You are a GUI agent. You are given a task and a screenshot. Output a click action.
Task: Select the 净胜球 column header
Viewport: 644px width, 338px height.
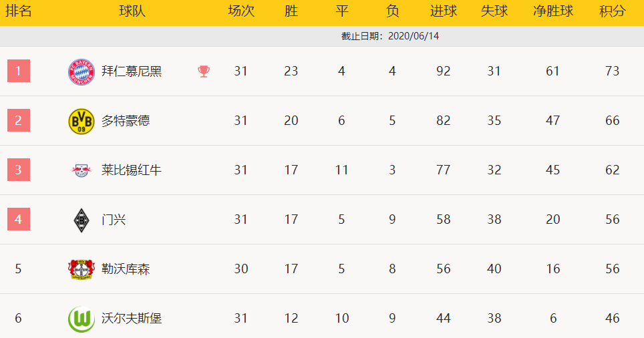coord(553,11)
